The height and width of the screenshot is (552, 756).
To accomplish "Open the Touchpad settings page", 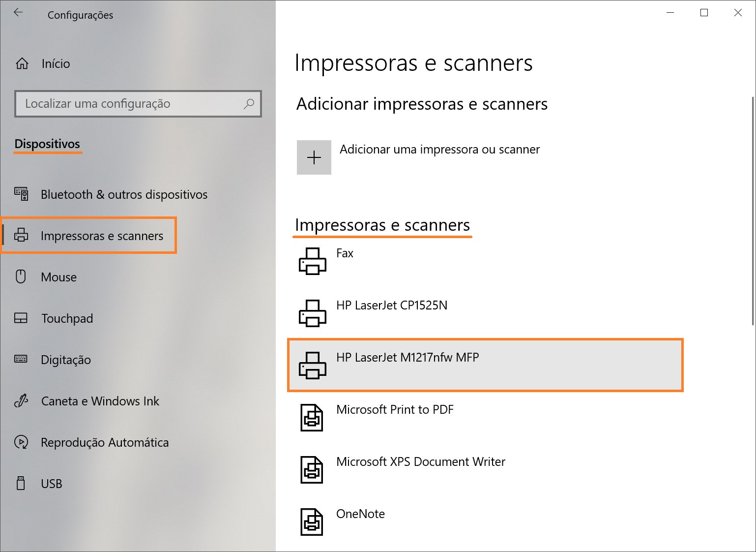I will 67,319.
